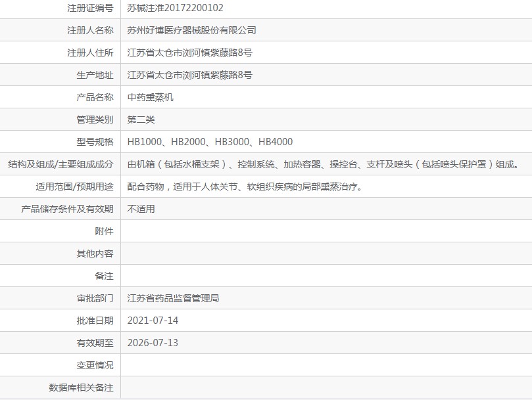Click the label 其他内容
This screenshot has width=532, height=402.
pos(95,254)
